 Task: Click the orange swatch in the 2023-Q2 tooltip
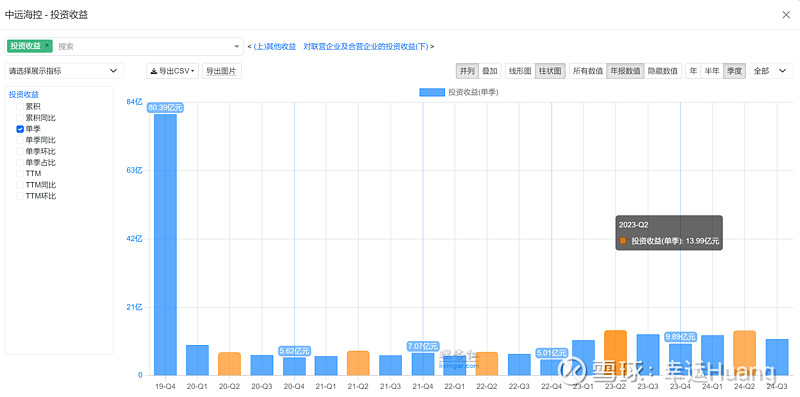[622, 241]
